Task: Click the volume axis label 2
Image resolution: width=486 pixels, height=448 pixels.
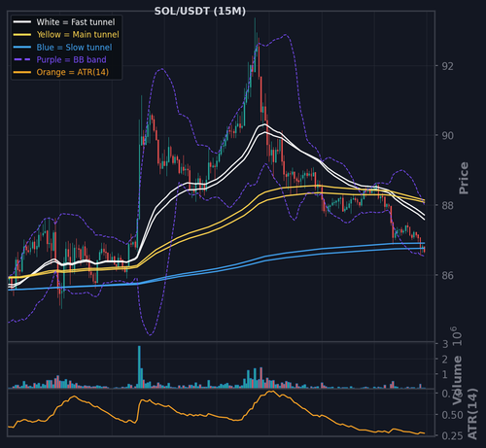Action: 445,359
